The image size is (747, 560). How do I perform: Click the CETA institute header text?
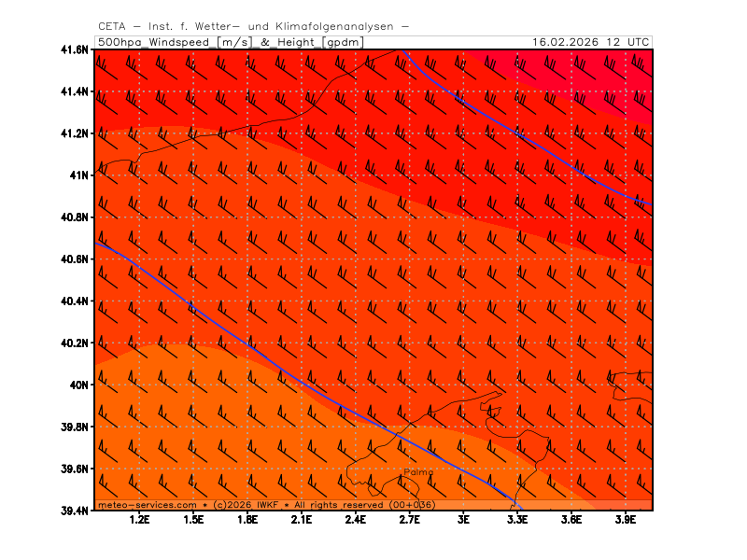[252, 26]
